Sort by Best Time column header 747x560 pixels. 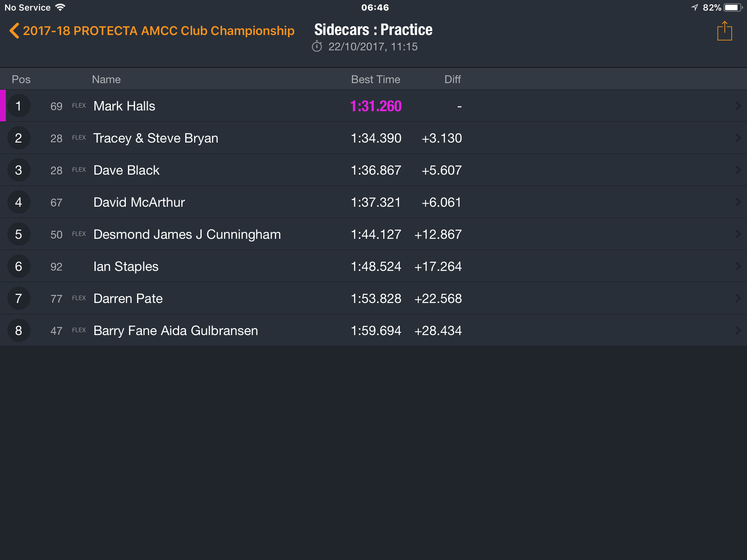point(375,79)
